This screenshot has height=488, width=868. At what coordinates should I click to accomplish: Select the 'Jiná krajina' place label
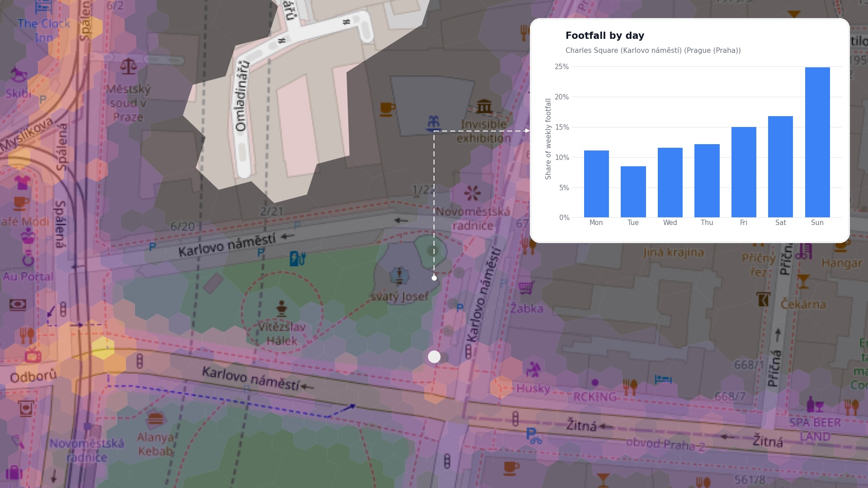(673, 252)
